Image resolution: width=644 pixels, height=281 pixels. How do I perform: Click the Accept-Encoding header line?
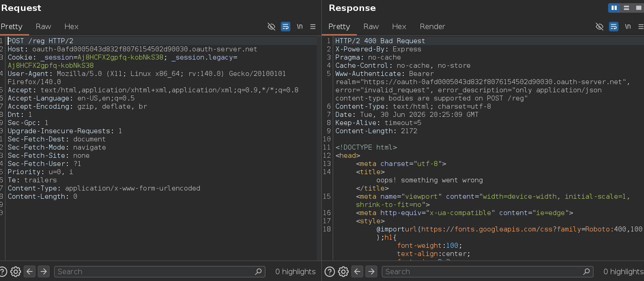coord(77,106)
